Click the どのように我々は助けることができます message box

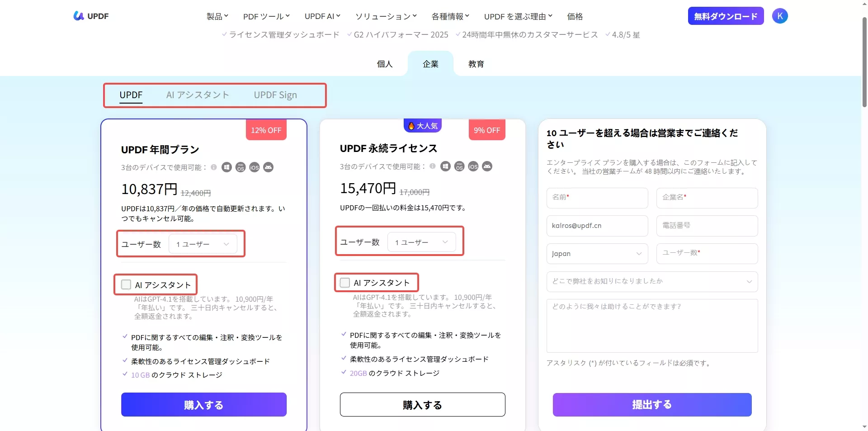(652, 326)
